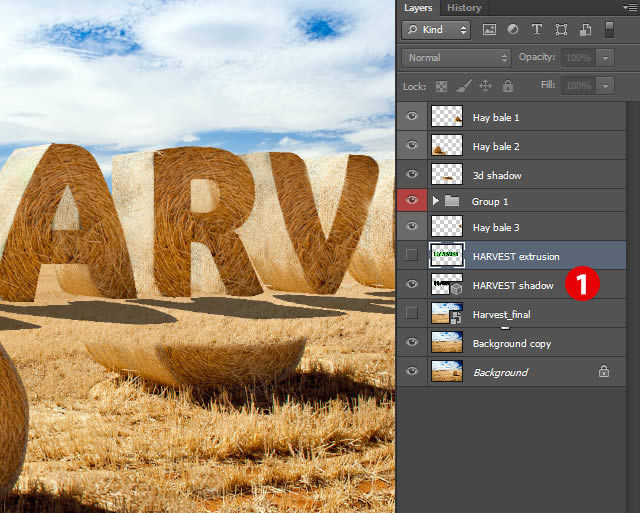Viewport: 640px width, 513px height.
Task: Select the HARVEST extrusion layer name
Action: (x=516, y=257)
